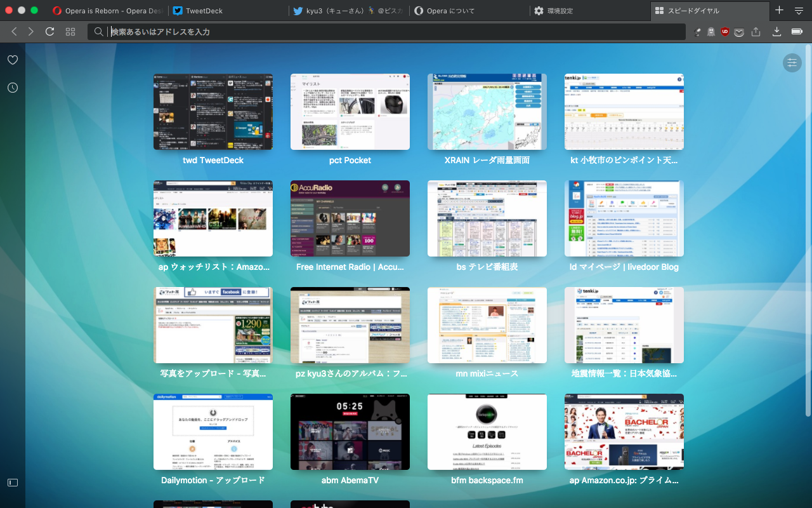This screenshot has width=812, height=508.
Task: Open the pz kyu3さんのアルバム tile
Action: [x=350, y=325]
